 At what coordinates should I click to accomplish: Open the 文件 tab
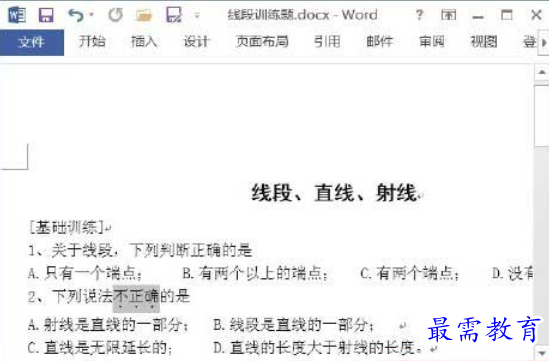(32, 42)
